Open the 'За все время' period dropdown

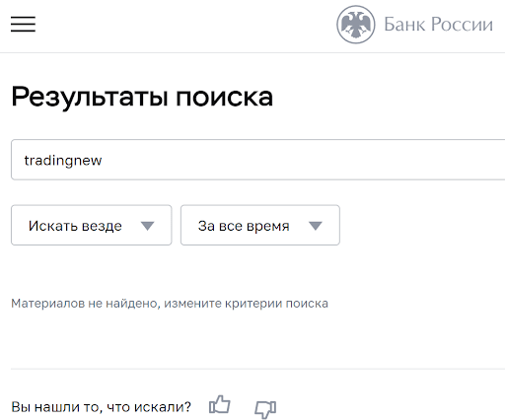260,225
